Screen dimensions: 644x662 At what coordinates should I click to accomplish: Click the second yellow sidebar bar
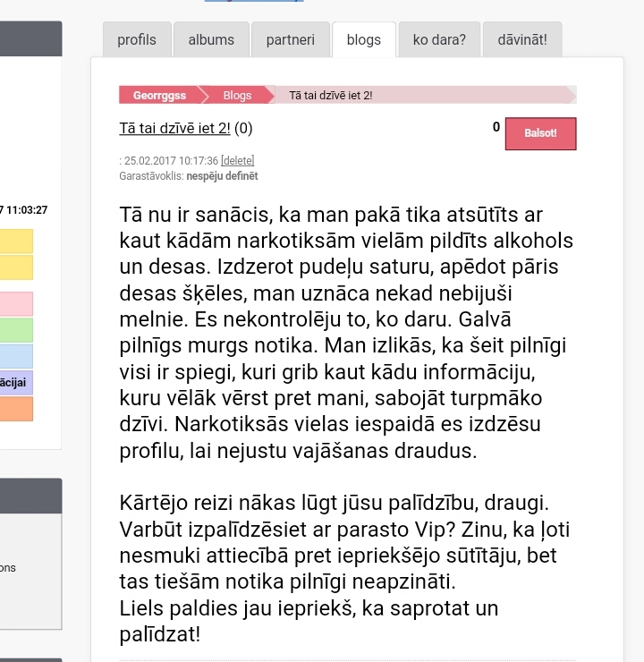[16, 267]
